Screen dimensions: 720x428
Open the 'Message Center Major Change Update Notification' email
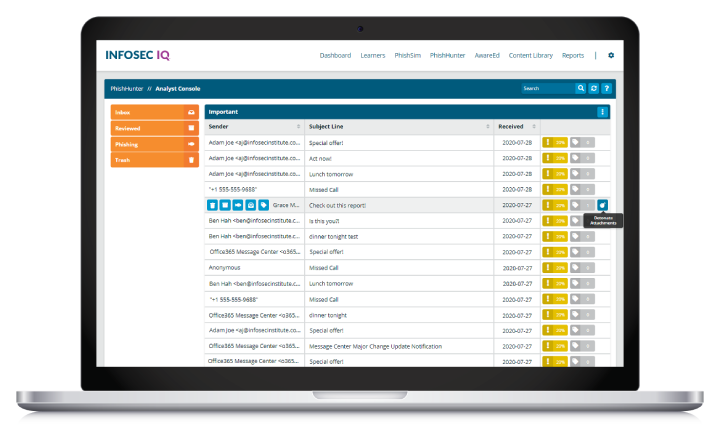pyautogui.click(x=374, y=345)
